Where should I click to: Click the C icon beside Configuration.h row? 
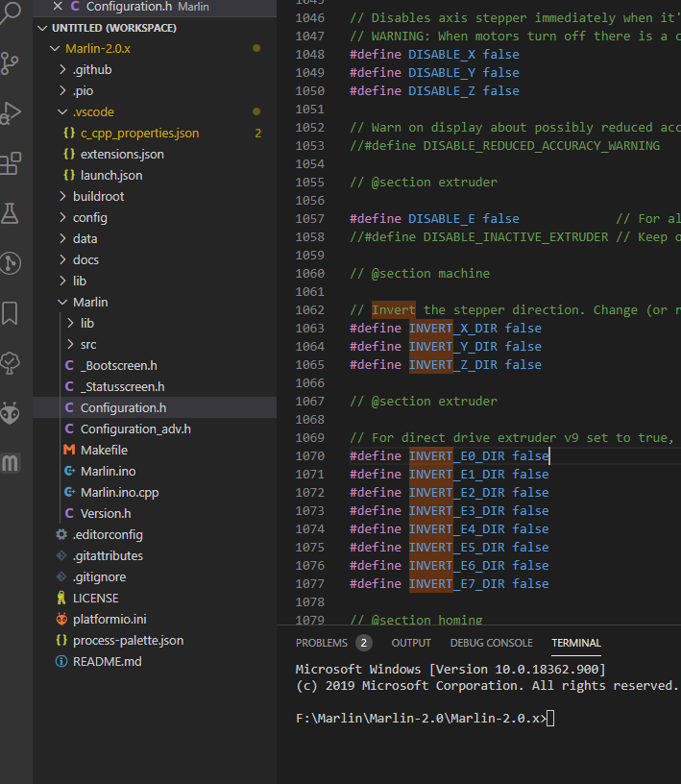click(69, 408)
